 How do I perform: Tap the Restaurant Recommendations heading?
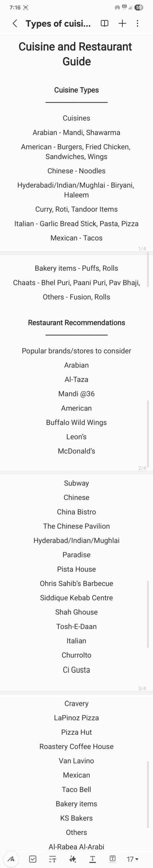[76, 322]
